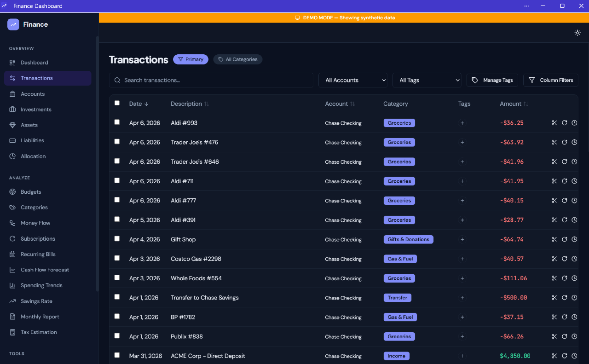Check the Gift Shop row checkbox
The height and width of the screenshot is (364, 589).
click(117, 238)
